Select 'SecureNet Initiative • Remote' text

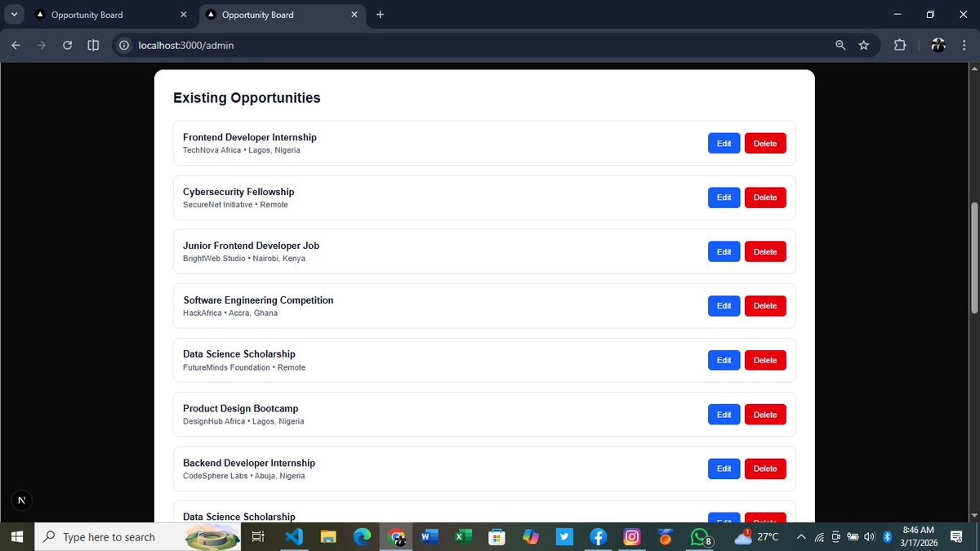(235, 204)
